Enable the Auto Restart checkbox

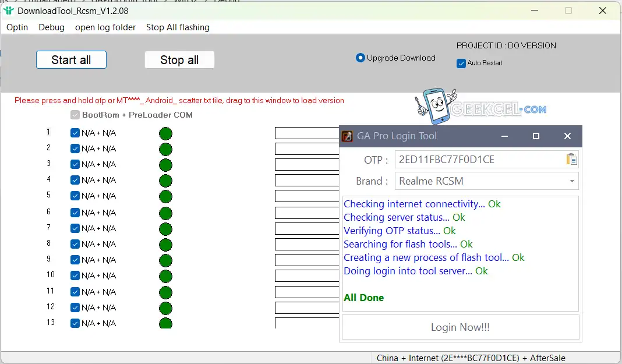[x=461, y=62]
